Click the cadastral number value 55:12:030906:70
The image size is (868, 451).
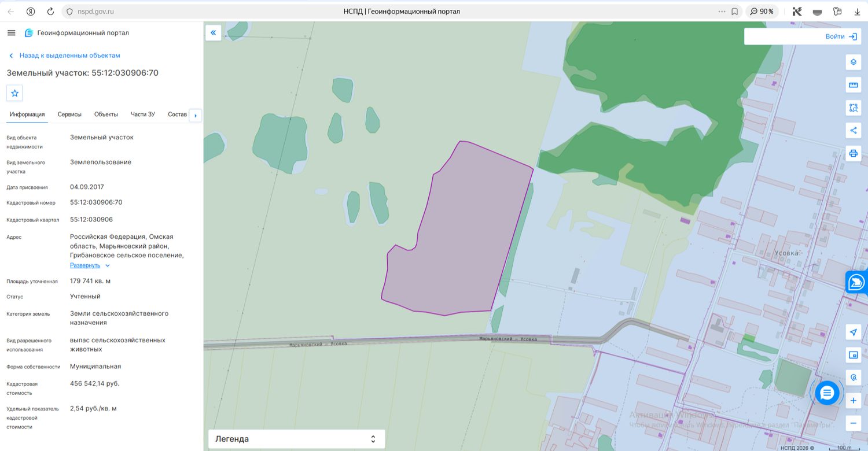pyautogui.click(x=96, y=202)
